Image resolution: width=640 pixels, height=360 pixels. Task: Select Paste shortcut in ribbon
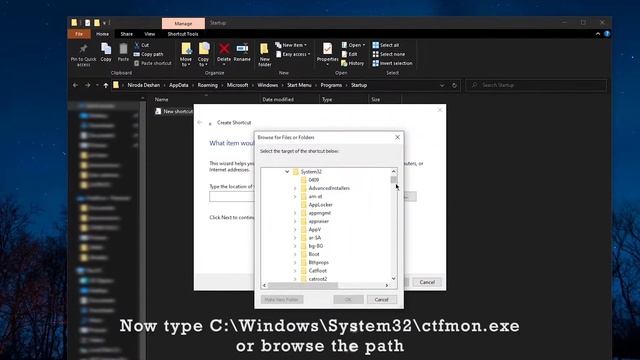pyautogui.click(x=153, y=63)
